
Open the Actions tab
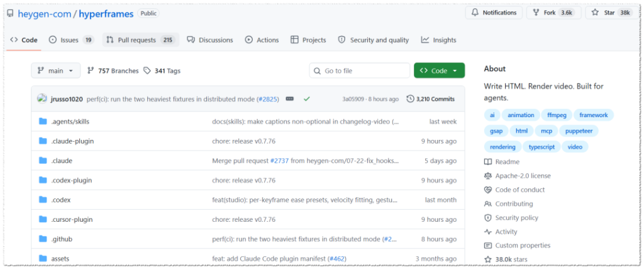click(262, 40)
